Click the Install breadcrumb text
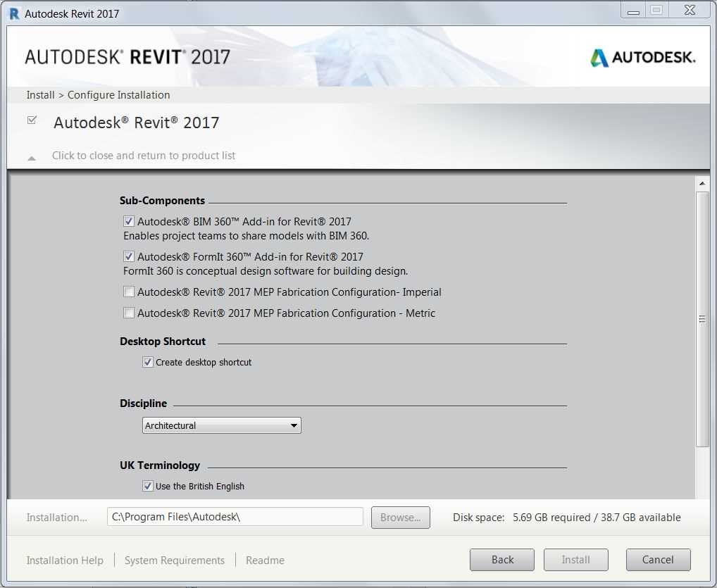The image size is (717, 588). point(40,94)
